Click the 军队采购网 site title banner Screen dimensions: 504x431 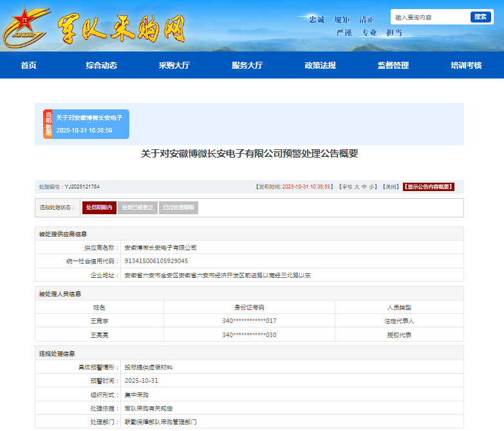[121, 28]
